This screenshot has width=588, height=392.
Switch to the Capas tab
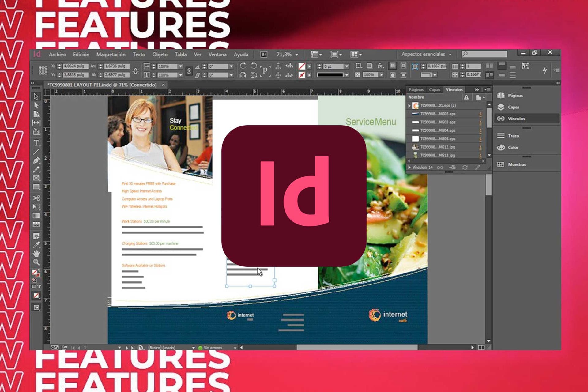pos(435,90)
